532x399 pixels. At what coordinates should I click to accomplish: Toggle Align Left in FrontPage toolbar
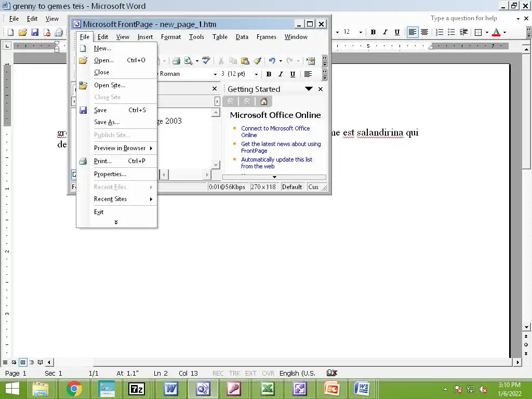308,74
